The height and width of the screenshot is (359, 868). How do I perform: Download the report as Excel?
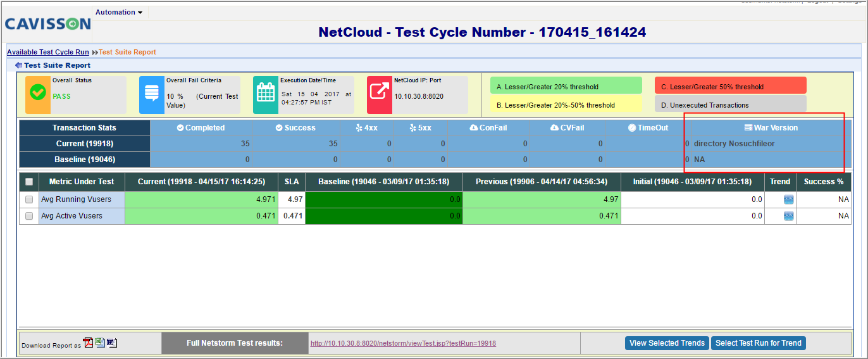[100, 343]
